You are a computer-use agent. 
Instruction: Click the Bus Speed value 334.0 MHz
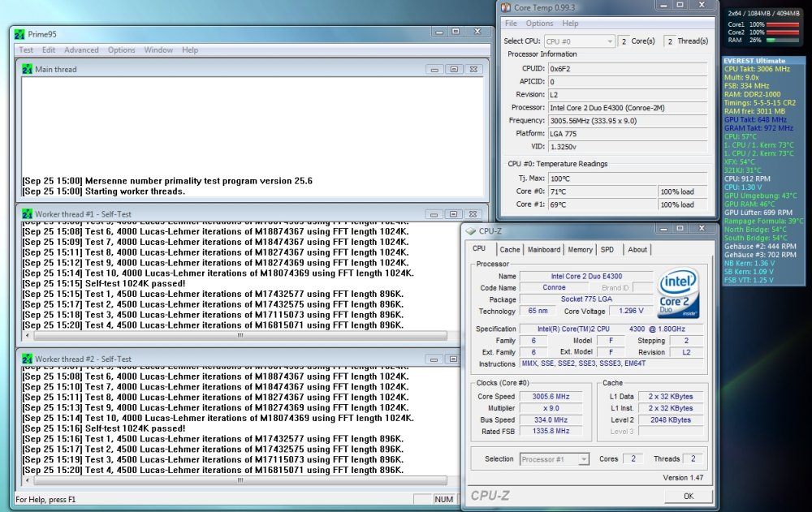coord(551,419)
